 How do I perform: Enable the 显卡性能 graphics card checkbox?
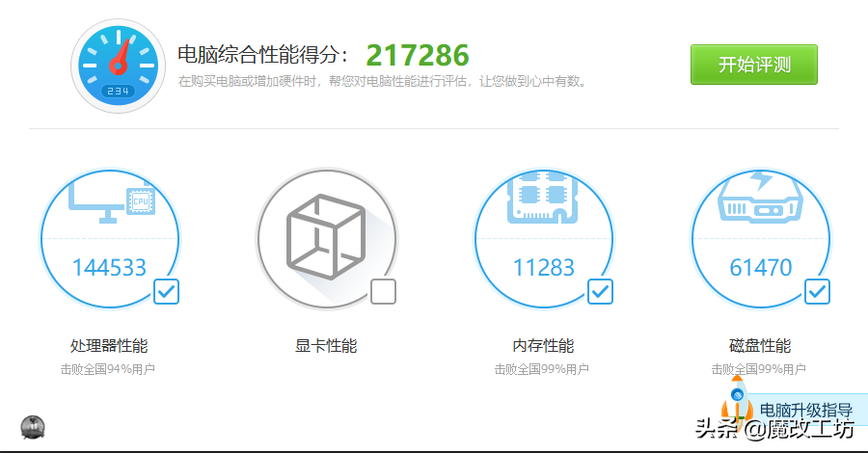tap(383, 291)
